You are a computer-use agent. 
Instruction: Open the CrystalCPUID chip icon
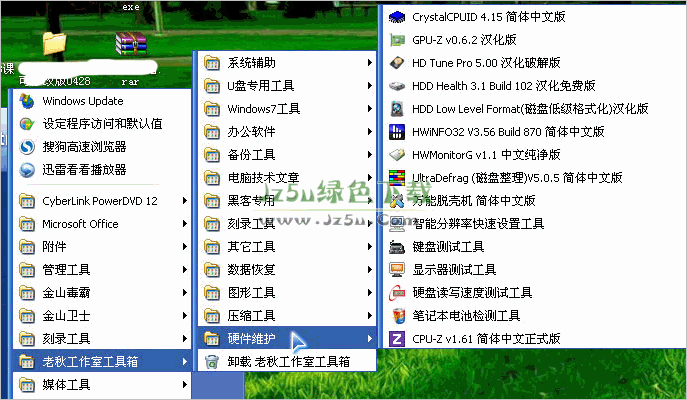[x=397, y=17]
